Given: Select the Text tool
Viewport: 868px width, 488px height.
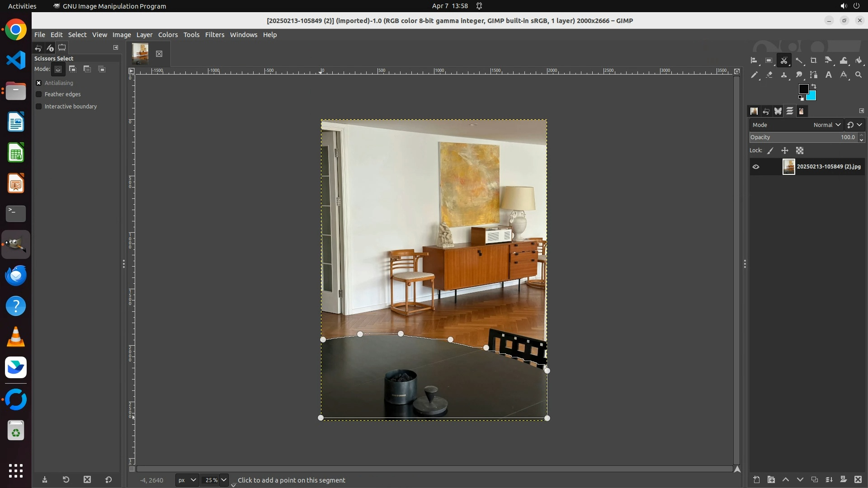Looking at the screenshot, I should tap(829, 75).
